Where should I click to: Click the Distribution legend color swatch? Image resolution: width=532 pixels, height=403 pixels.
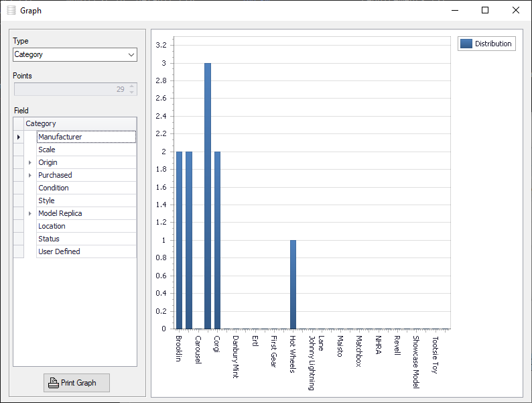(466, 44)
